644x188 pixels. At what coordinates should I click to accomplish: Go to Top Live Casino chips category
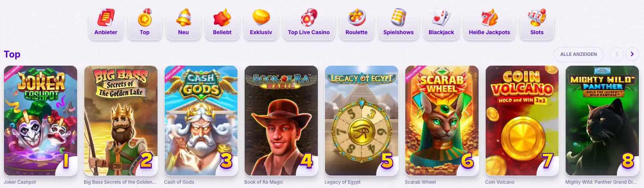pyautogui.click(x=309, y=23)
